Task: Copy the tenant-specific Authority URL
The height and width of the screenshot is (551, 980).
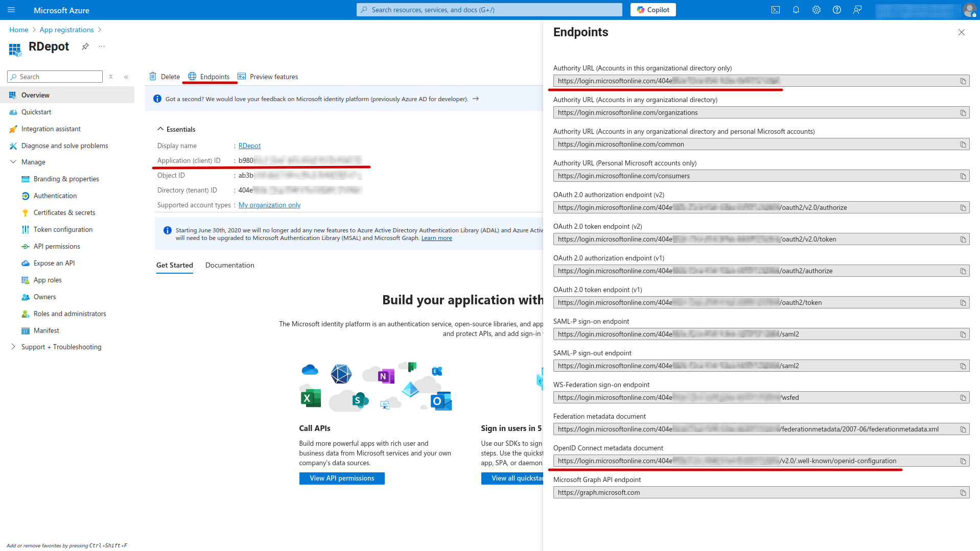Action: [x=963, y=81]
